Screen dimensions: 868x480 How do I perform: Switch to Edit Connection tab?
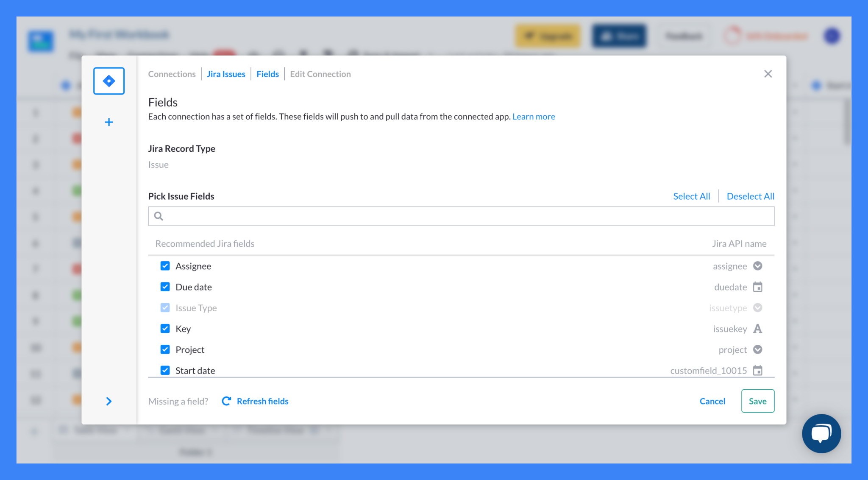pyautogui.click(x=320, y=74)
